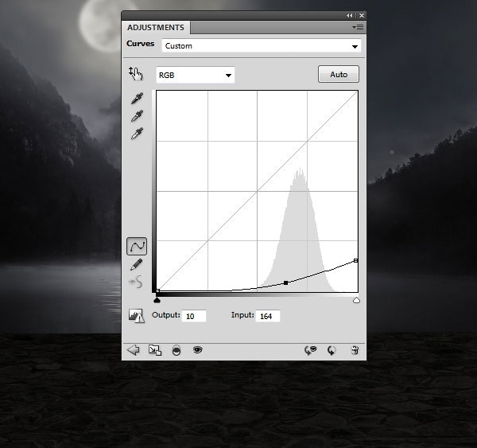This screenshot has width=477, height=448.
Task: Click the histogram accuracy warning icon
Action: 136,316
